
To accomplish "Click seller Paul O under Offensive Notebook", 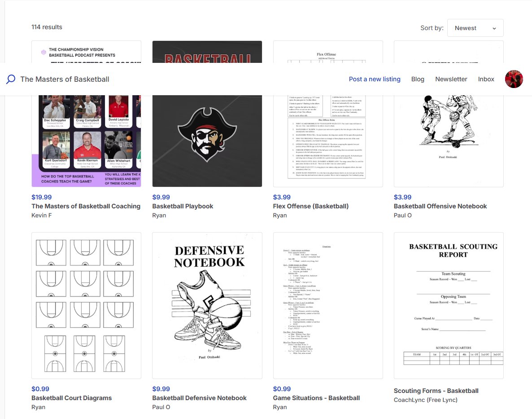I will tap(403, 215).
